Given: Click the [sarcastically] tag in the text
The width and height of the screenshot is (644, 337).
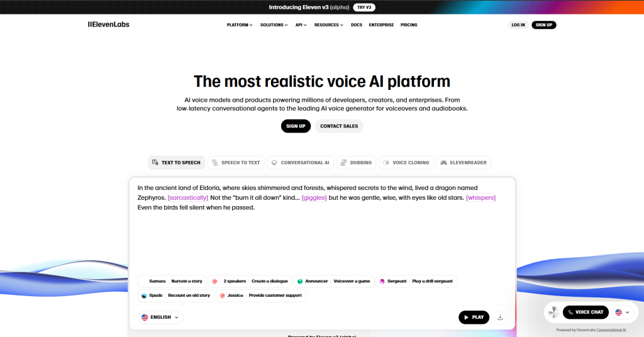Looking at the screenshot, I should [188, 198].
